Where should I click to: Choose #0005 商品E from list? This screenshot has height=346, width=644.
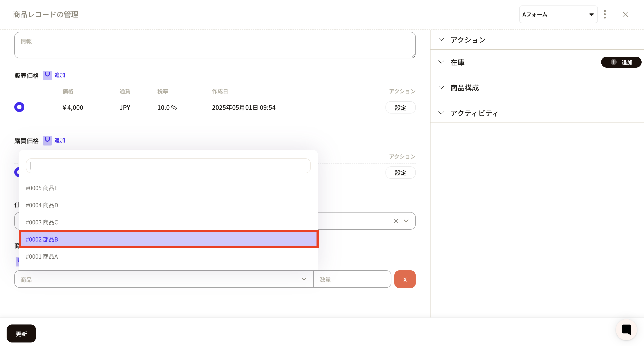click(42, 188)
